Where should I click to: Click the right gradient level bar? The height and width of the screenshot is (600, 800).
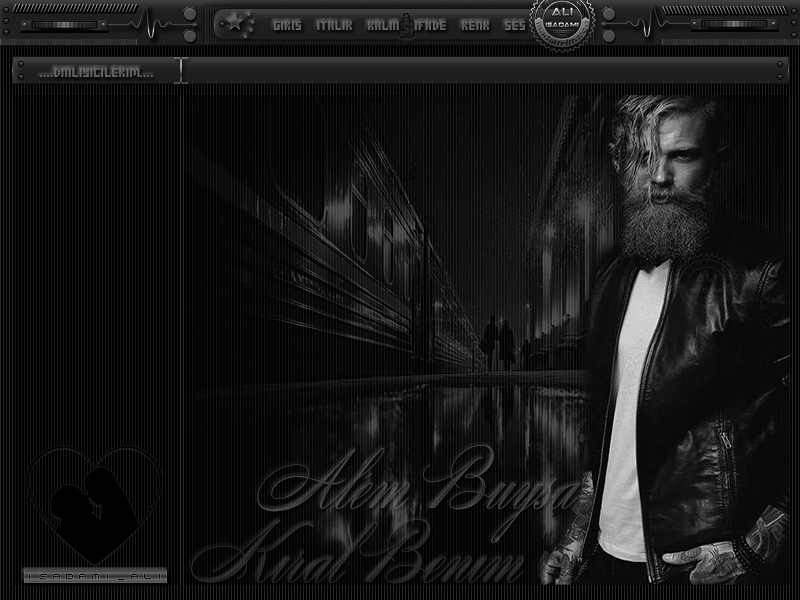coord(734,24)
